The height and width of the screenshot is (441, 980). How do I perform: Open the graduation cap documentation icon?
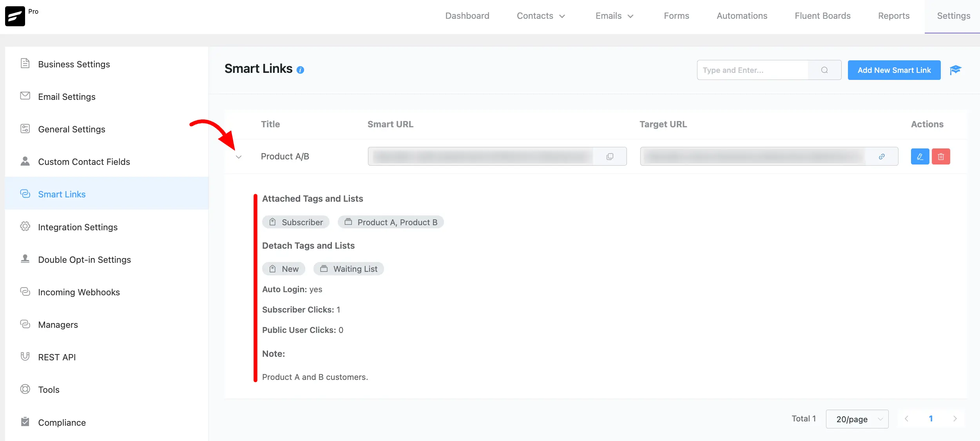click(x=955, y=70)
